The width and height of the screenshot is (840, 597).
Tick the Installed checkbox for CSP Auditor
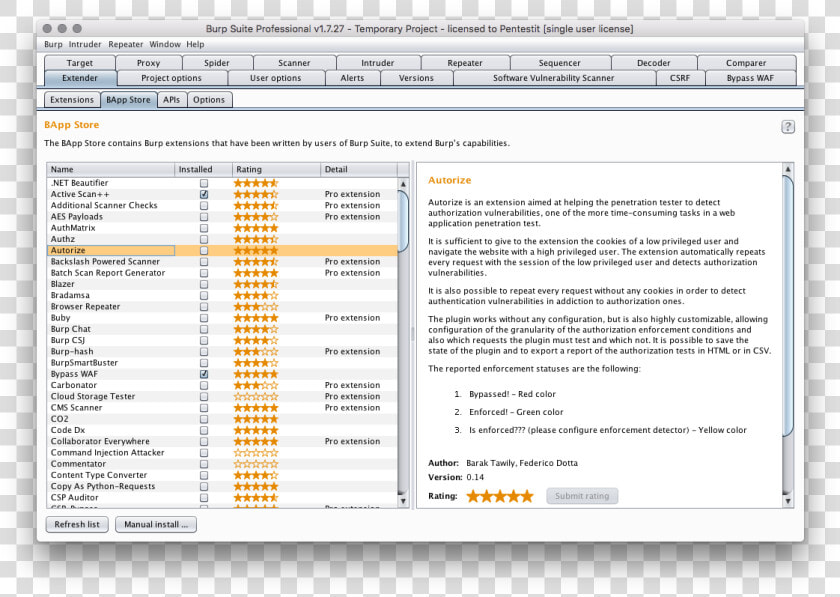(x=204, y=498)
